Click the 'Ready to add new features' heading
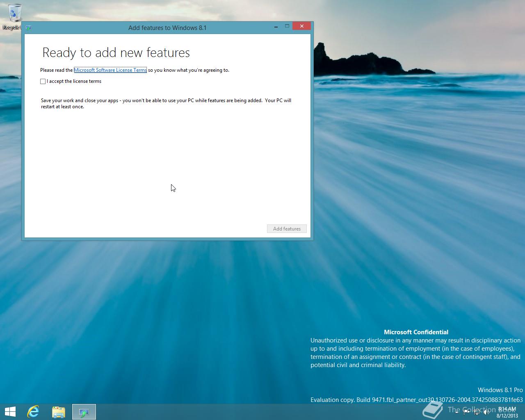Viewport: 525px width, 420px height. pyautogui.click(x=116, y=52)
